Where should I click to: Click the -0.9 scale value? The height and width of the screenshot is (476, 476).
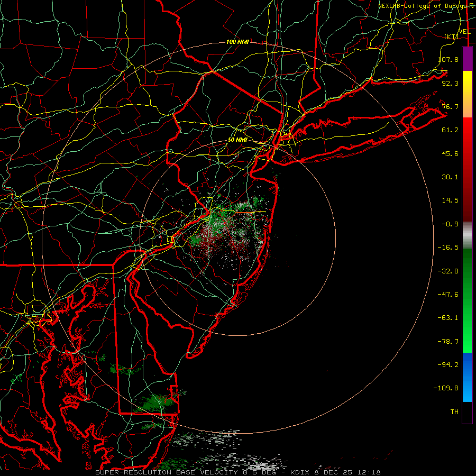[450, 224]
